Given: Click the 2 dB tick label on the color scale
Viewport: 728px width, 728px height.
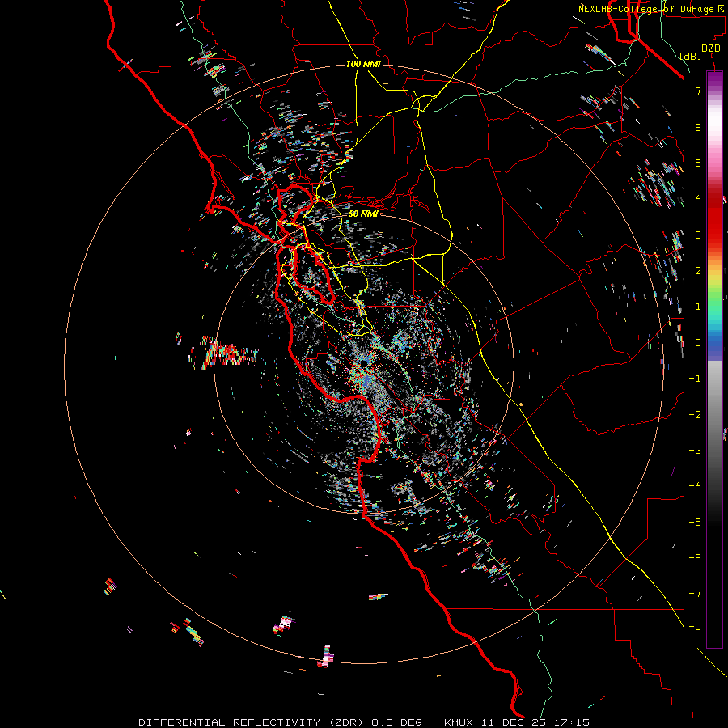Looking at the screenshot, I should click(698, 271).
